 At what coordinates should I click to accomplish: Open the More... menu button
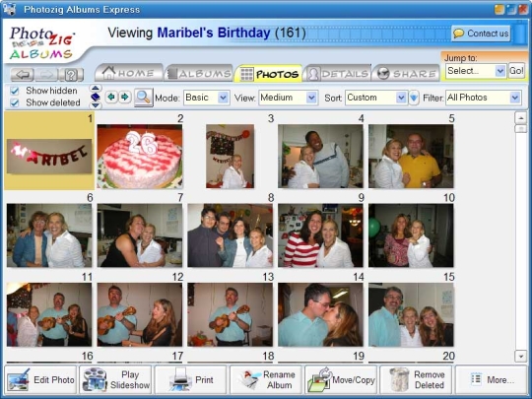491,379
